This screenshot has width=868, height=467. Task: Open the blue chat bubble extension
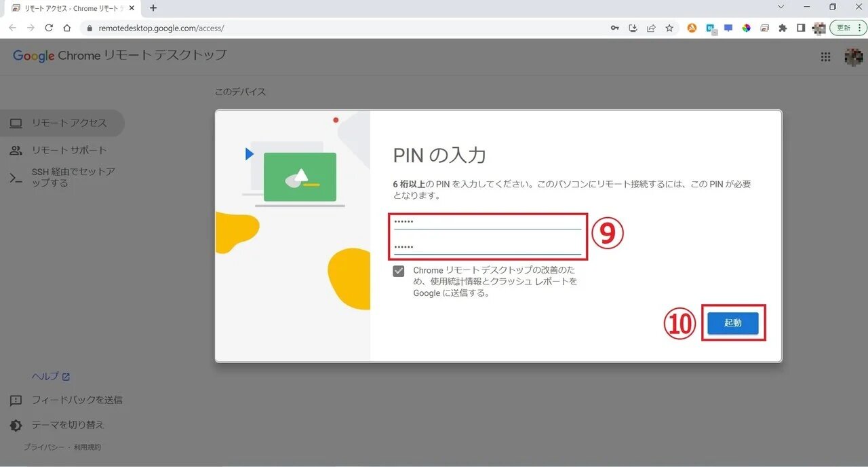point(728,28)
